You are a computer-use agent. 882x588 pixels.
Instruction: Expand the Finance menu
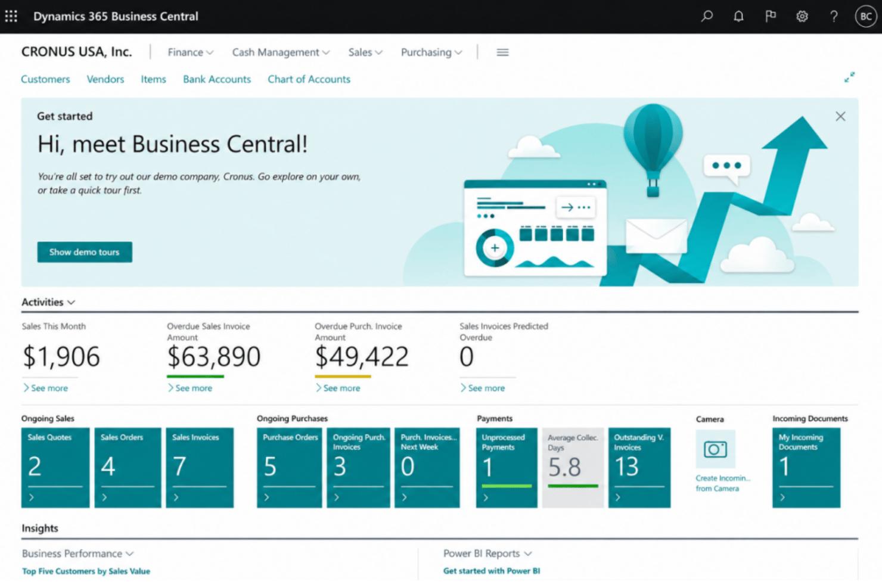190,52
